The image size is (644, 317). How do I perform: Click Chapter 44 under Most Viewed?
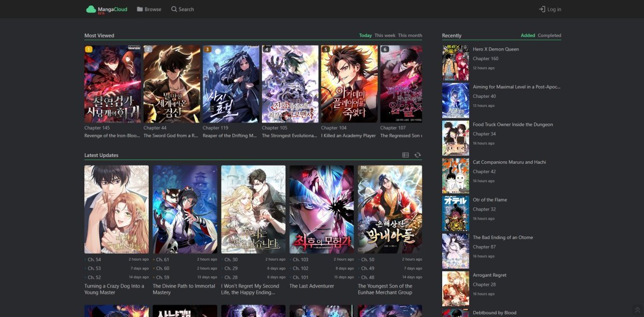pyautogui.click(x=155, y=128)
